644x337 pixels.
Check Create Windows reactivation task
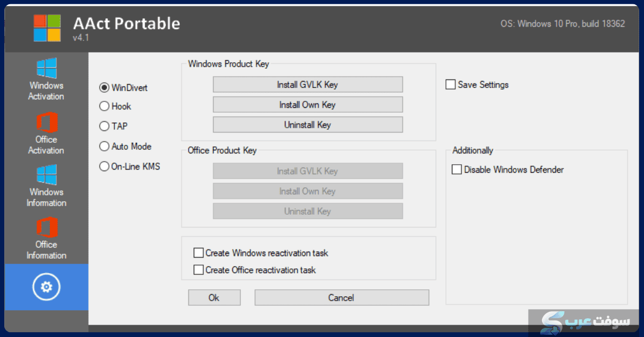tap(199, 253)
